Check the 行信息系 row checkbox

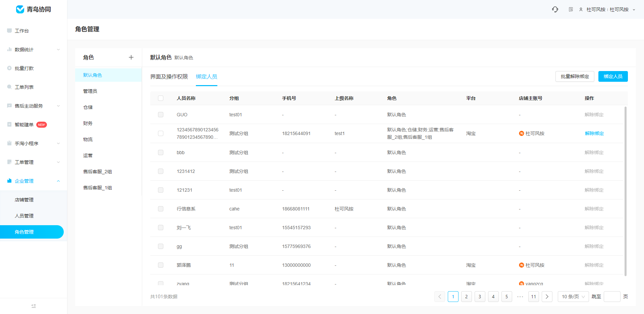(x=161, y=209)
